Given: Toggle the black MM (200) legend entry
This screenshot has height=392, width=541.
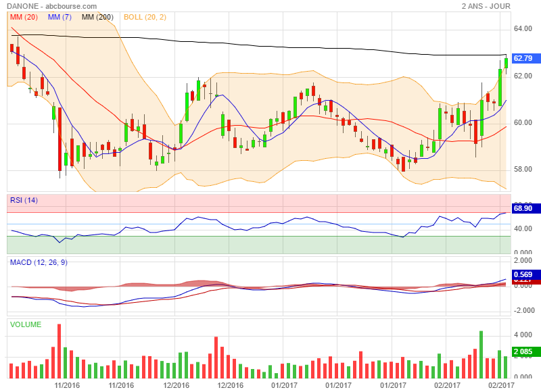Looking at the screenshot, I should (97, 17).
